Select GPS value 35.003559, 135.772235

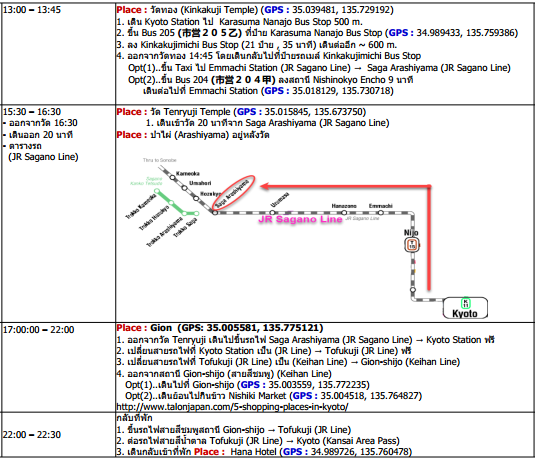[x=319, y=385]
